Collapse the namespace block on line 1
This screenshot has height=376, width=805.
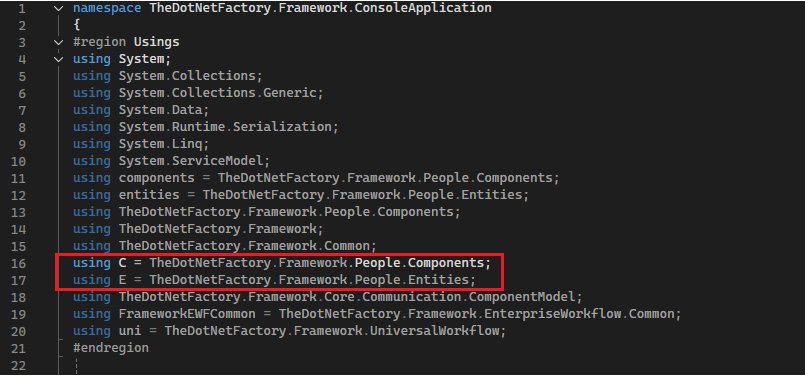[x=59, y=8]
